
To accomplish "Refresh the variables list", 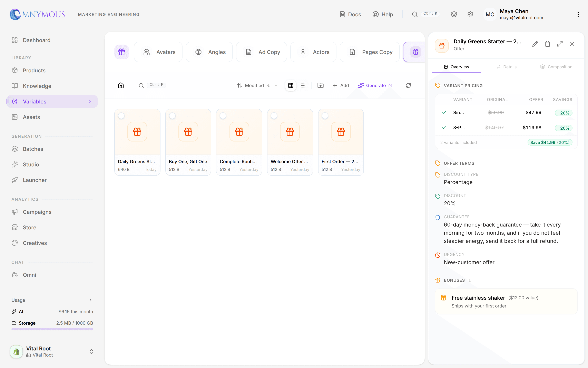I will click(408, 85).
